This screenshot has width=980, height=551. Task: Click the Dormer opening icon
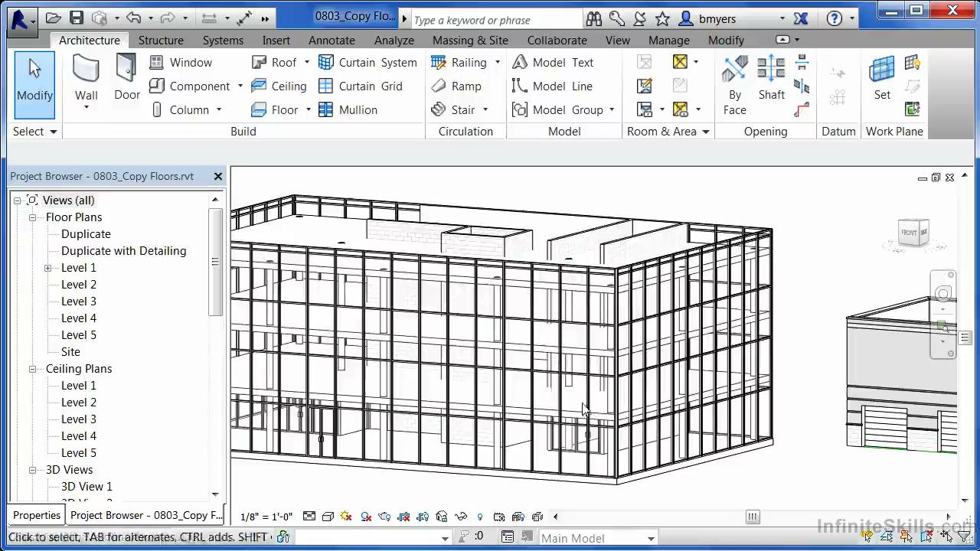point(802,110)
